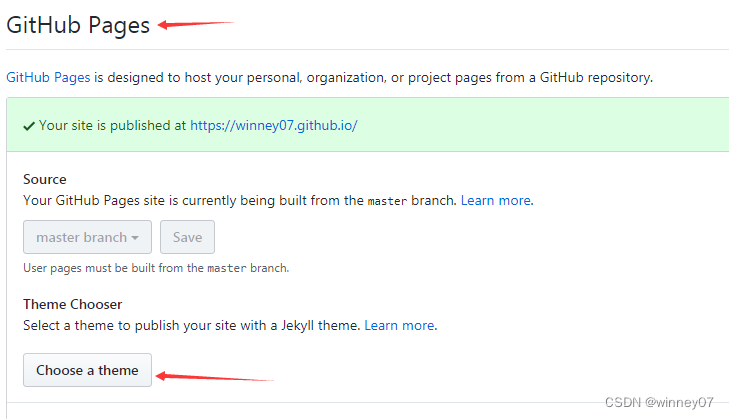Click the Choose a theme button

point(87,370)
